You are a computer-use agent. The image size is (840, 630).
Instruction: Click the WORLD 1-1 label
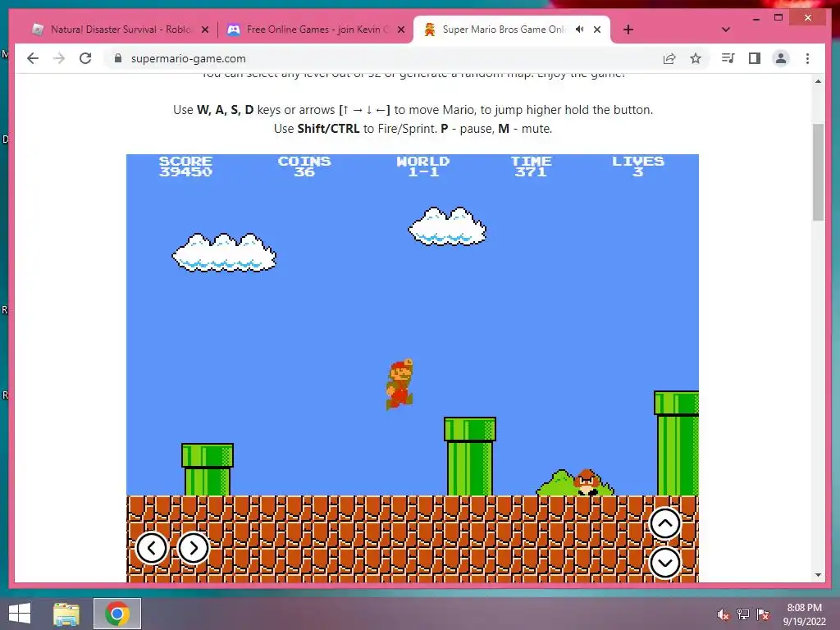[423, 166]
